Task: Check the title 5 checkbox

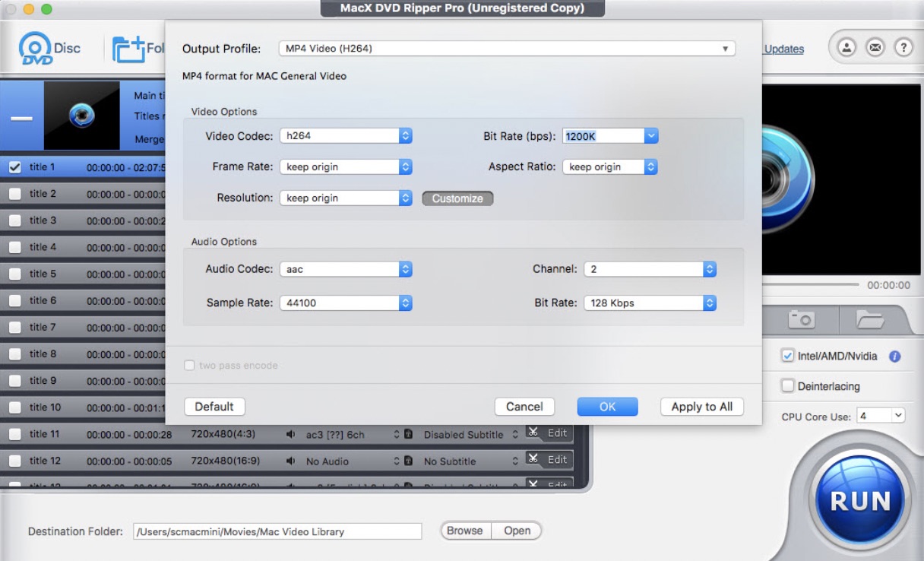Action: (x=14, y=274)
